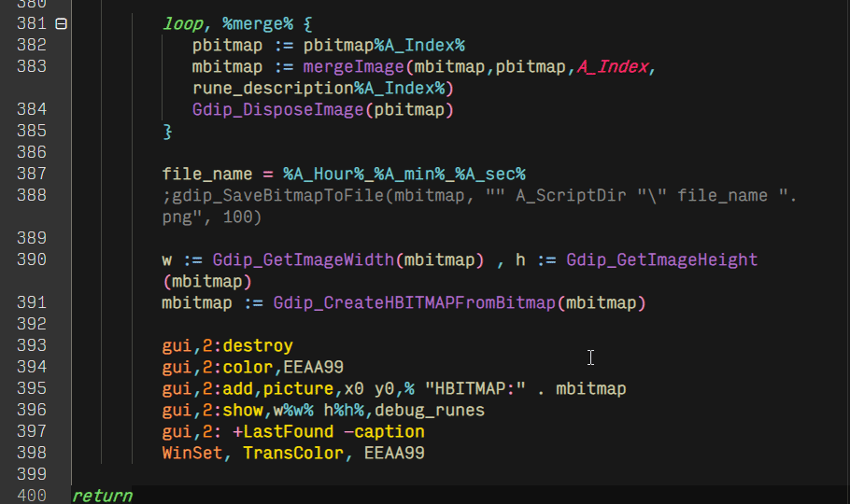Image resolution: width=850 pixels, height=504 pixels.
Task: Click the closing brace on line 385
Action: tap(167, 132)
